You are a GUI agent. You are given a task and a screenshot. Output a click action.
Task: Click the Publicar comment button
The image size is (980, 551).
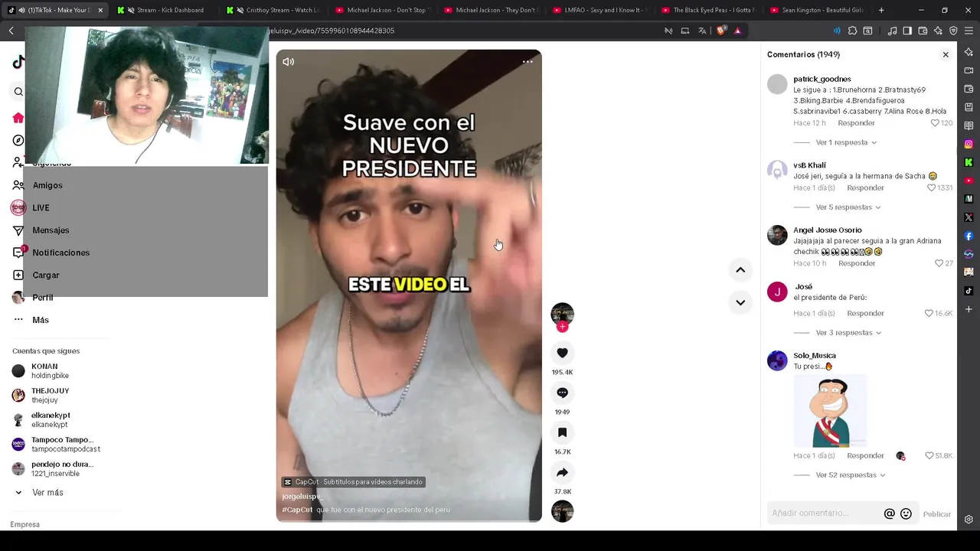pyautogui.click(x=936, y=514)
